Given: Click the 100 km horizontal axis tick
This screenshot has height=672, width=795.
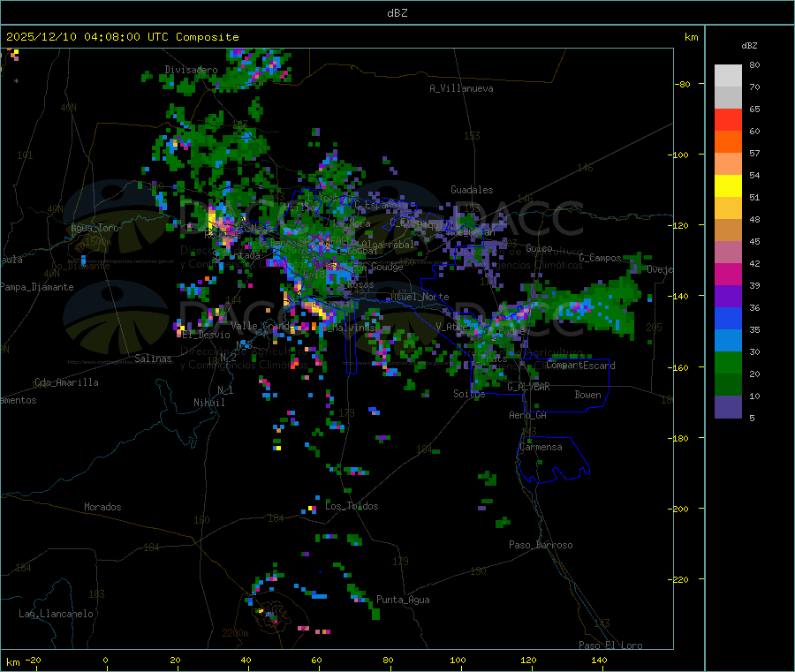Looking at the screenshot, I should (458, 660).
